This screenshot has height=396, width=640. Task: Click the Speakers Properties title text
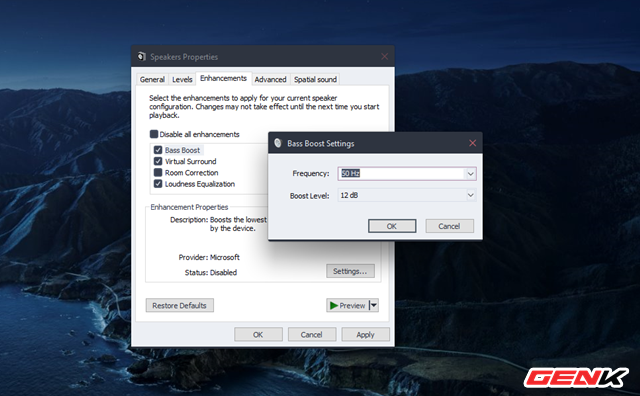coord(184,57)
